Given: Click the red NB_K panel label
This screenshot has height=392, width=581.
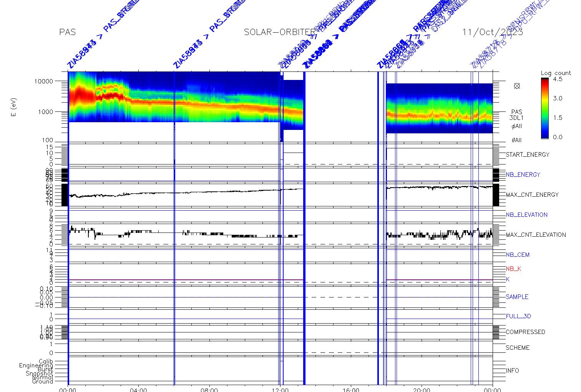Looking at the screenshot, I should [x=513, y=269].
